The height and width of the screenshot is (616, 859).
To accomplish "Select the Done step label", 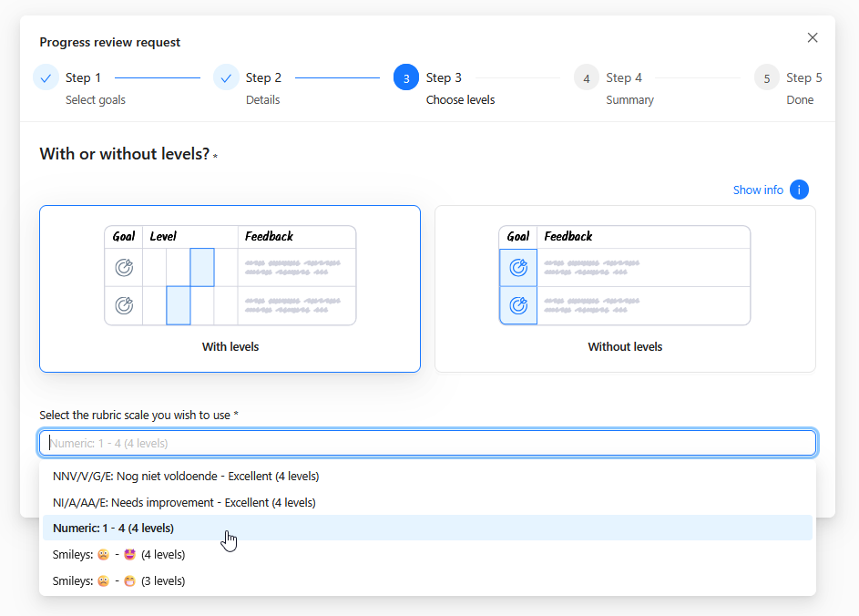I will point(800,99).
